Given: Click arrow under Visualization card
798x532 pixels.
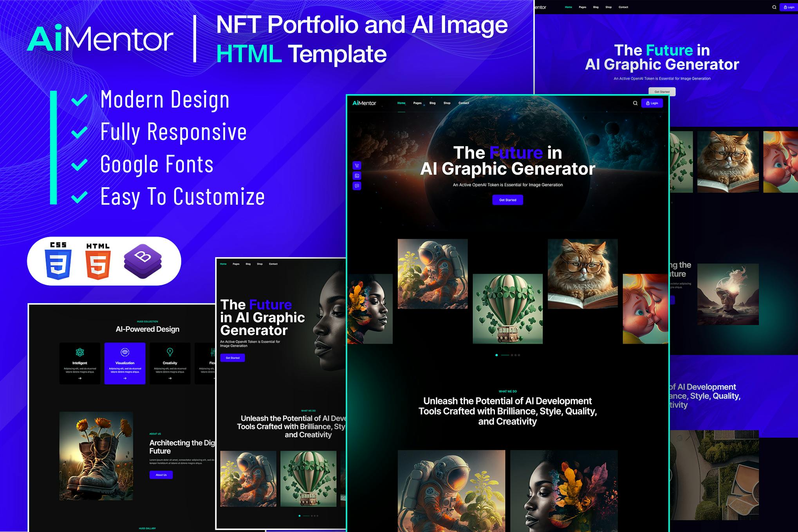Looking at the screenshot, I should point(125,378).
